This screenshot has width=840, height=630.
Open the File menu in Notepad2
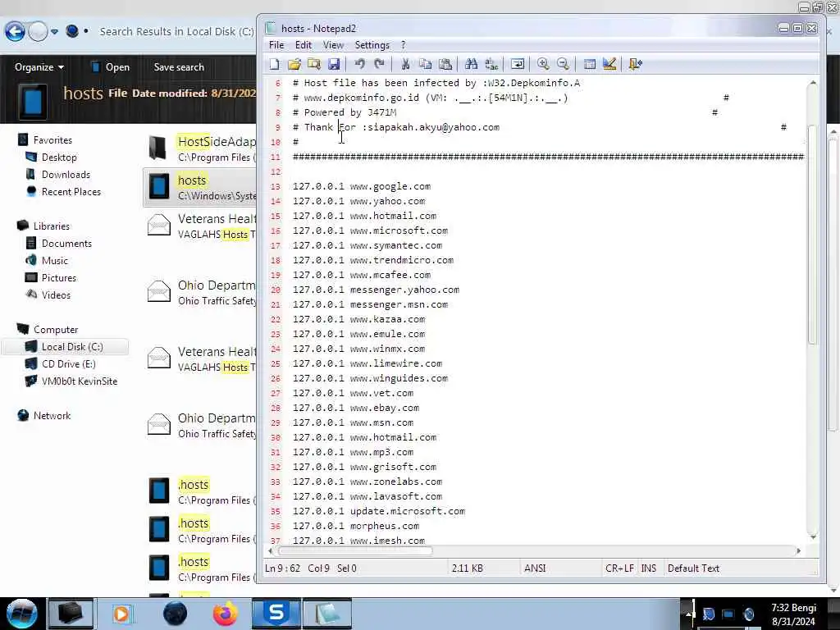(x=276, y=45)
